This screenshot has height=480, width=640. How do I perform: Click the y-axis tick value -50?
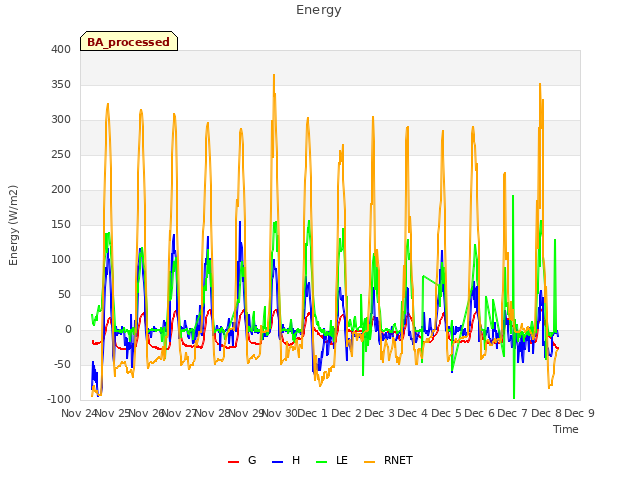(62, 364)
